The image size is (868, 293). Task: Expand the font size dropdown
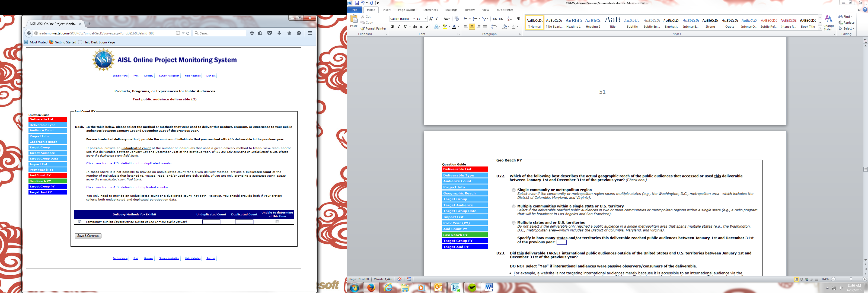426,19
